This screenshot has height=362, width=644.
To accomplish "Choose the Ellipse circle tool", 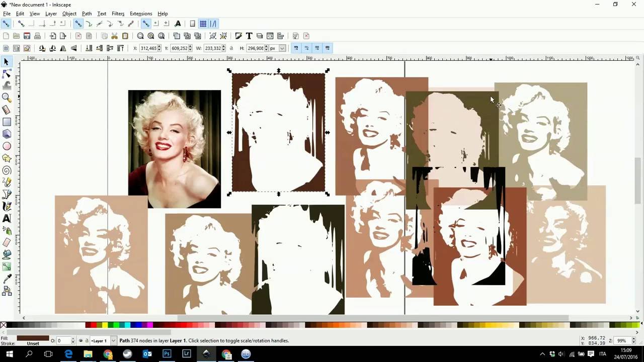I will pyautogui.click(x=7, y=146).
